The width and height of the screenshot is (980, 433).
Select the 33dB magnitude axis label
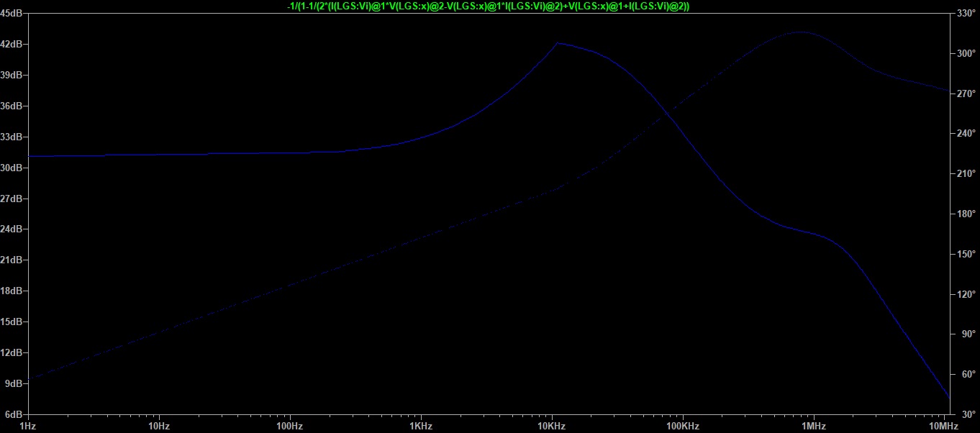pos(13,137)
